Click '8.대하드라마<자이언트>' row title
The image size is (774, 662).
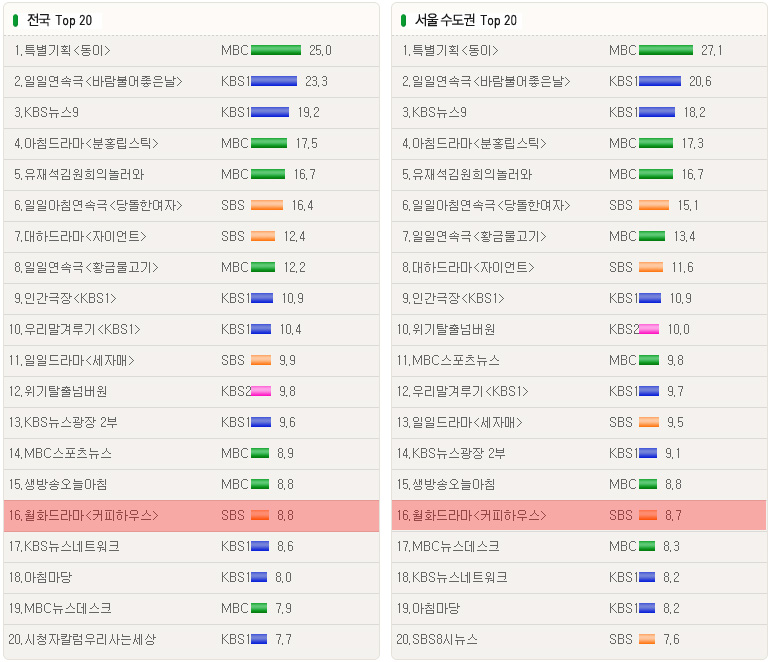click(468, 268)
